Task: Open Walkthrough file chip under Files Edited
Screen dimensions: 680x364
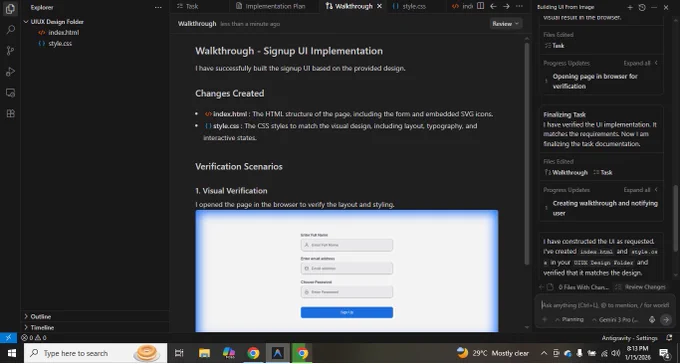Action: [566, 173]
